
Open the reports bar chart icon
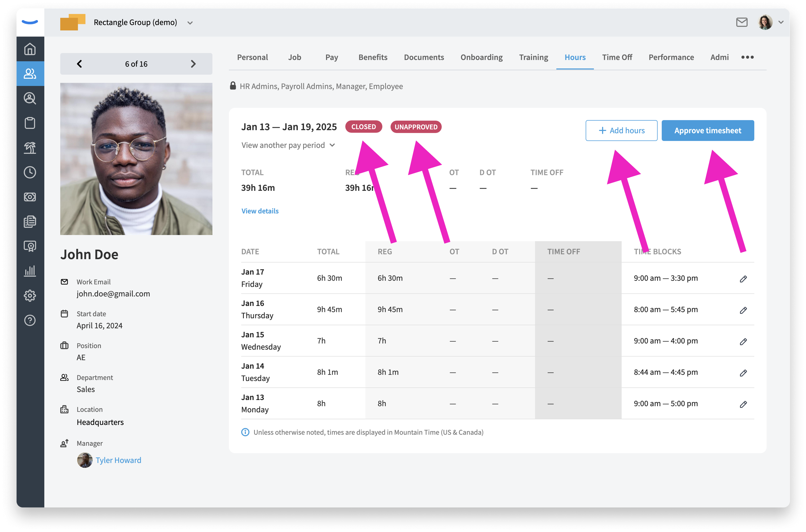click(x=30, y=271)
